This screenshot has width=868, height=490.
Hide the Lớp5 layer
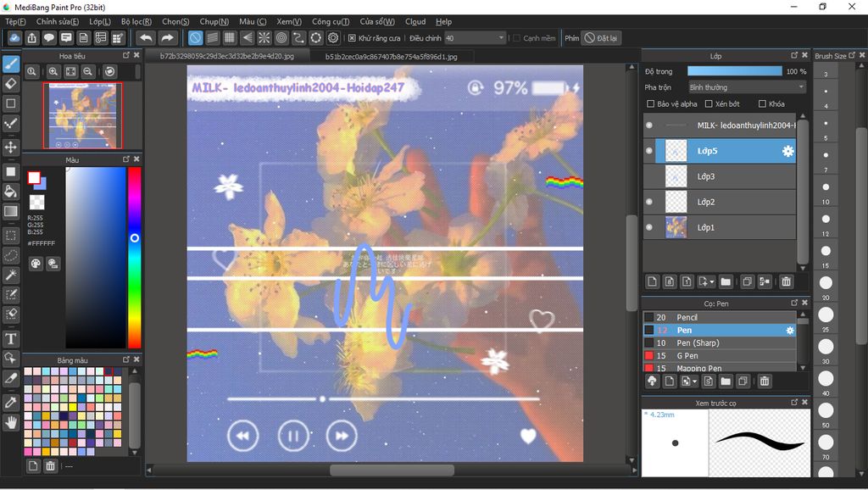(x=648, y=151)
